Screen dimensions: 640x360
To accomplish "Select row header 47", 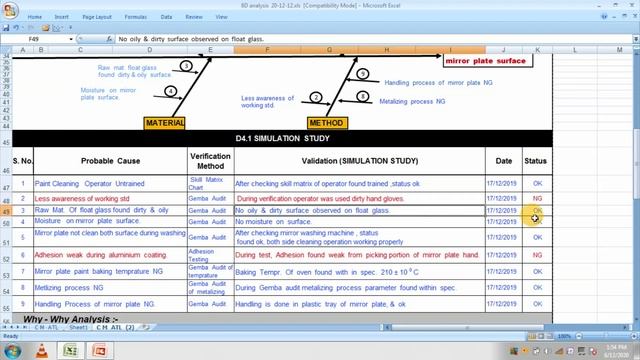I will 6,184.
